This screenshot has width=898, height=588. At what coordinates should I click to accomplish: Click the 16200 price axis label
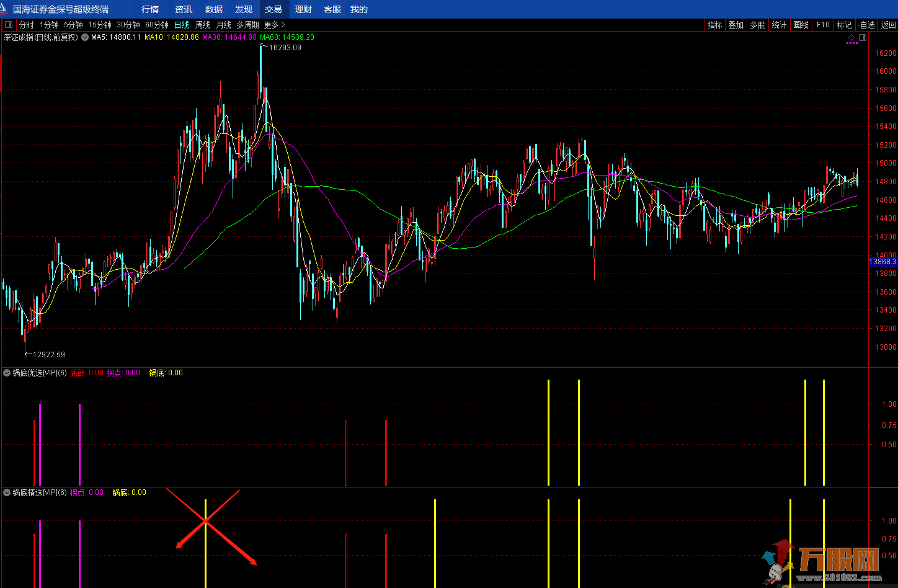886,53
